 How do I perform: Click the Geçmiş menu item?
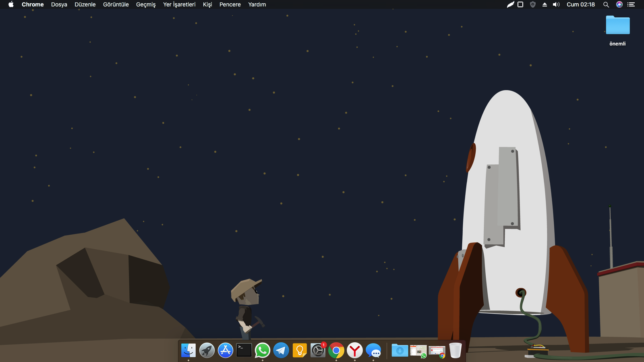pyautogui.click(x=146, y=4)
